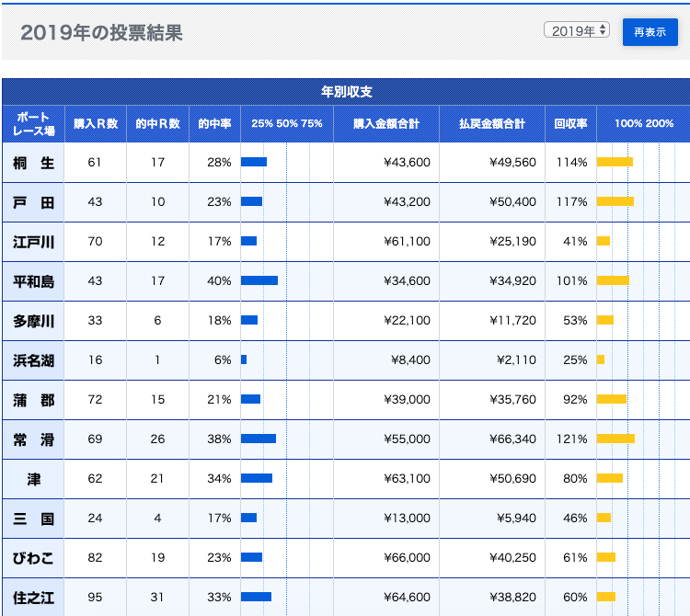Click the 117% recovery rate value
This screenshot has width=690, height=616.
(571, 202)
